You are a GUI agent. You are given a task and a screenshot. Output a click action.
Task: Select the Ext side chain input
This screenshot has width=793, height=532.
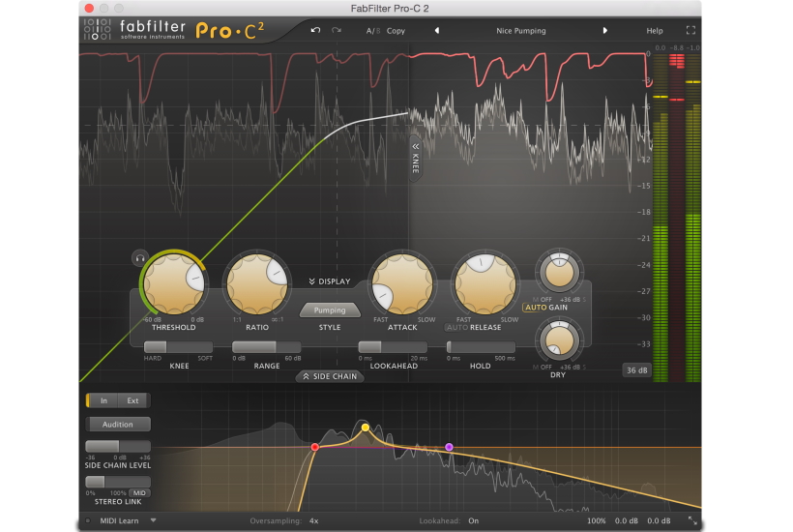[133, 400]
